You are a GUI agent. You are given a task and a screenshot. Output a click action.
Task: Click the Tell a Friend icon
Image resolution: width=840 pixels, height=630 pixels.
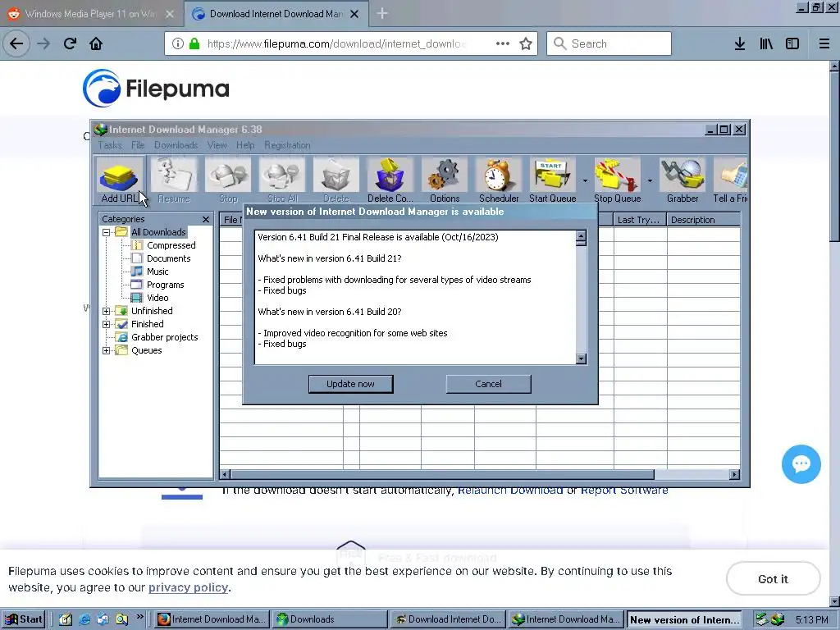[x=730, y=180]
